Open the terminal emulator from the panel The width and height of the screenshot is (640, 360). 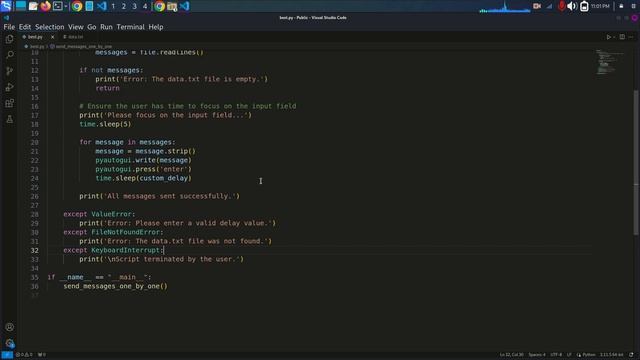point(58,6)
